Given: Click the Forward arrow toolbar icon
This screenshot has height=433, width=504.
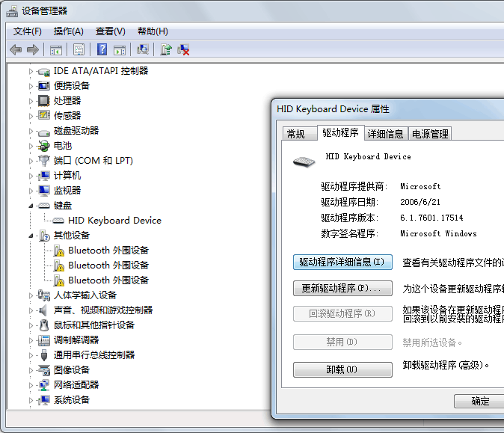Looking at the screenshot, I should click(x=33, y=50).
